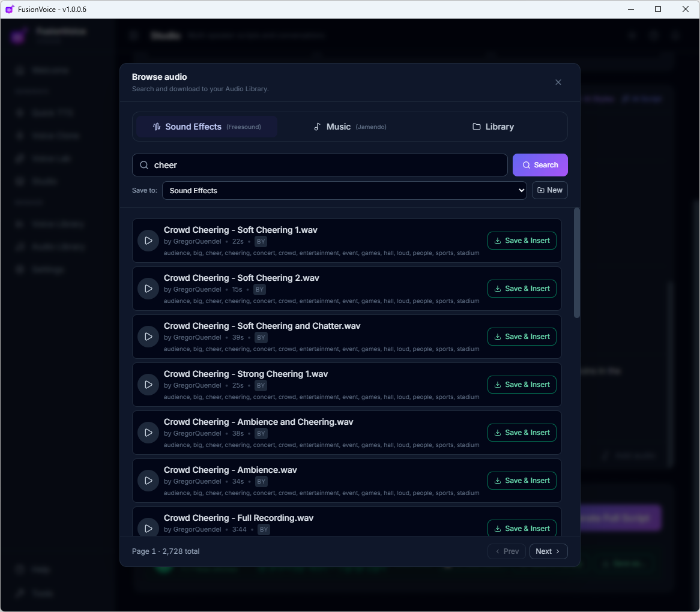Switch to the Library tab
Viewport: 700px width, 612px height.
pyautogui.click(x=493, y=127)
